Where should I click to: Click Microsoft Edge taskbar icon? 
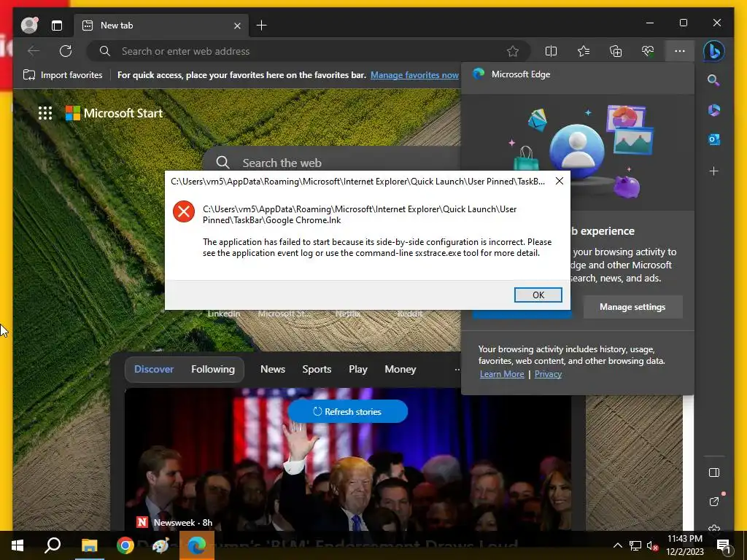click(197, 545)
